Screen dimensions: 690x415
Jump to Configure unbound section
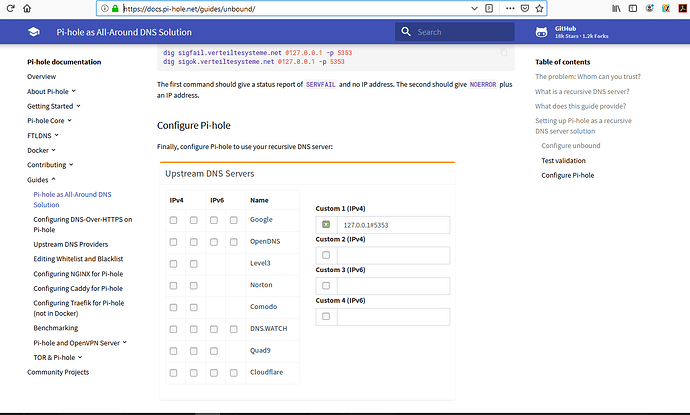click(571, 146)
